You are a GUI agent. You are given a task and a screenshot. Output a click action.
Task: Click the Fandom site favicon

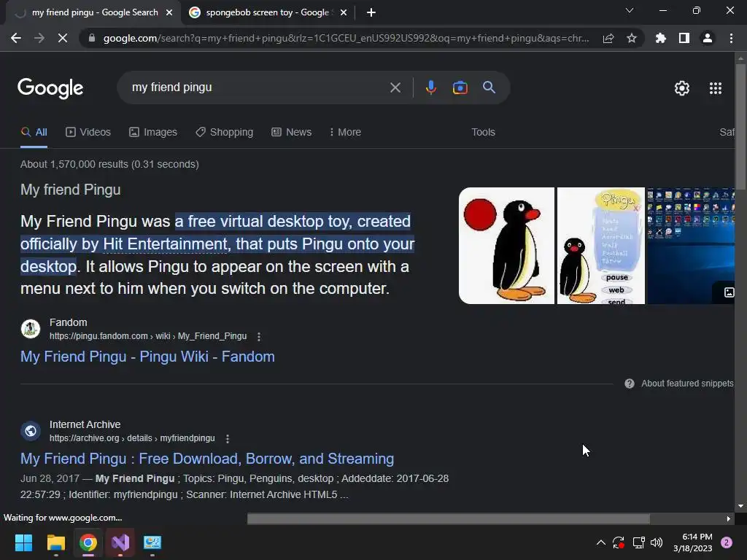tap(31, 329)
